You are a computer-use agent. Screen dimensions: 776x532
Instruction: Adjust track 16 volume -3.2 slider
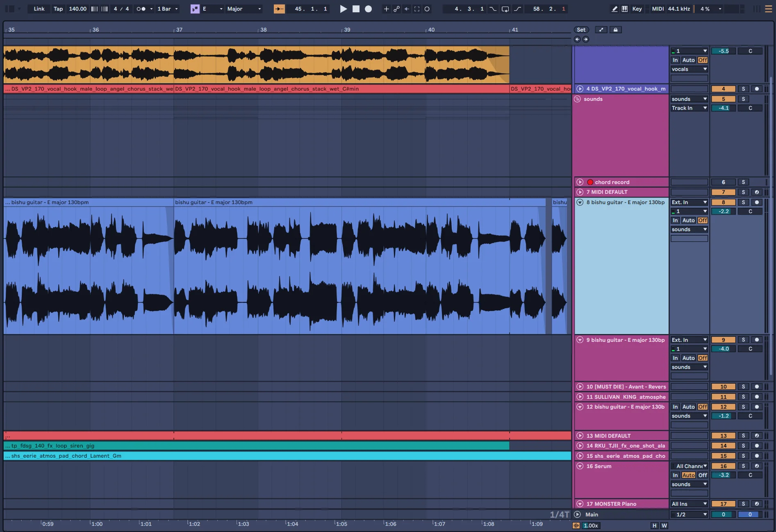tap(723, 475)
